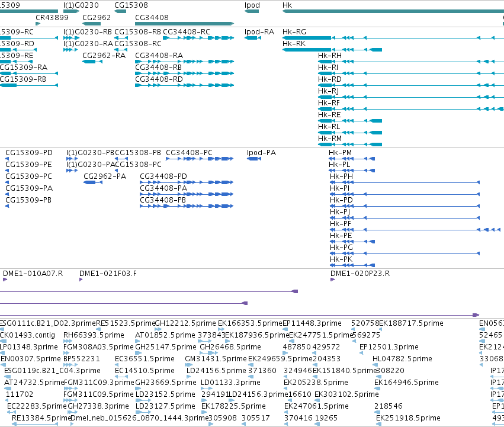504x427 pixels.
Task: Click the Hk gene label
Action: (x=287, y=5)
